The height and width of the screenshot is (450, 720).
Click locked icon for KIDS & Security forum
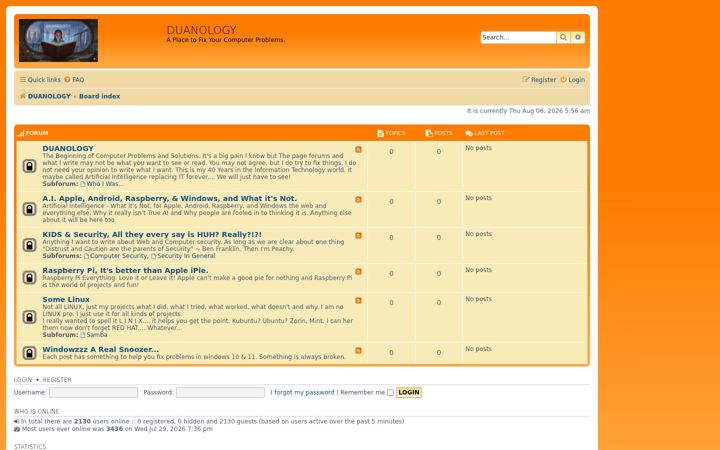[29, 245]
